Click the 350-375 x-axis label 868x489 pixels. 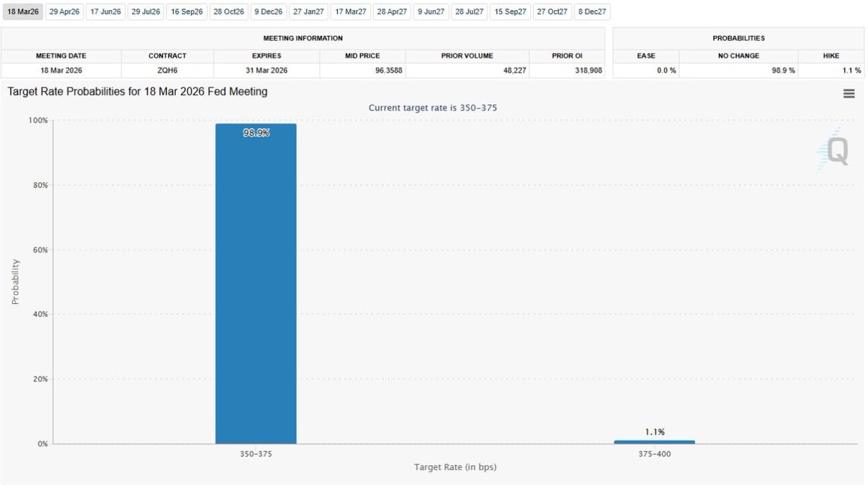[256, 454]
